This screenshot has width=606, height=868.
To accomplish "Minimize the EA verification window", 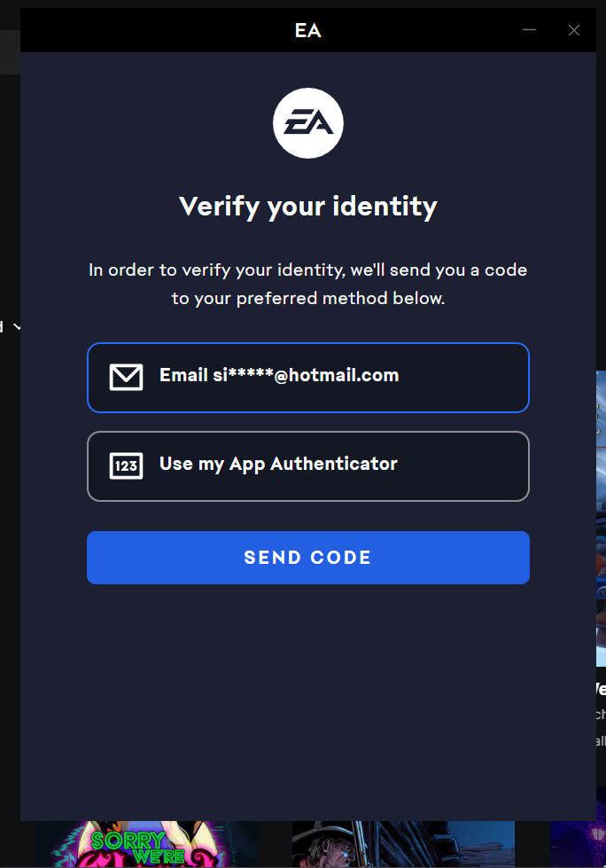I will pyautogui.click(x=530, y=30).
